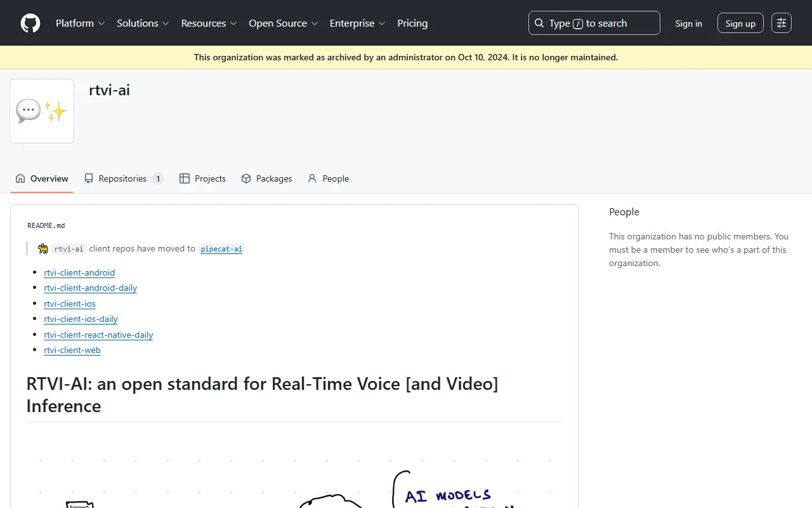Click the RTVI-AI open standard heading
This screenshot has height=508, width=812.
tap(262, 395)
